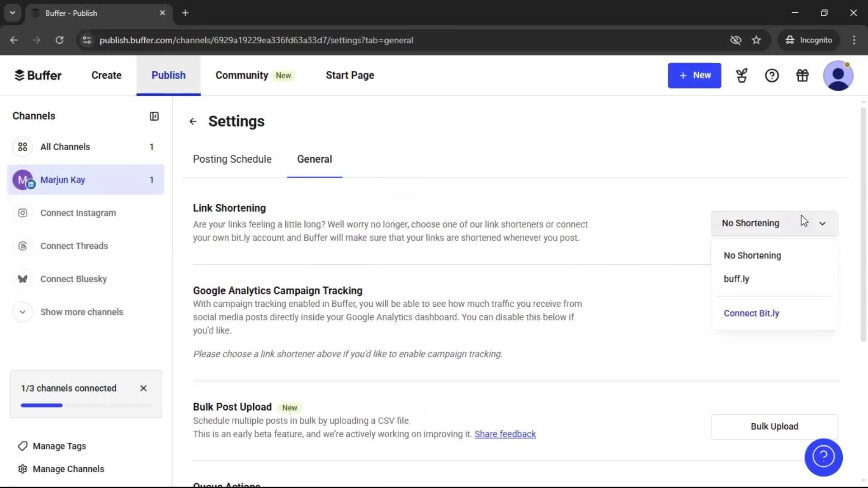Open the browser tab search chevron

click(12, 13)
